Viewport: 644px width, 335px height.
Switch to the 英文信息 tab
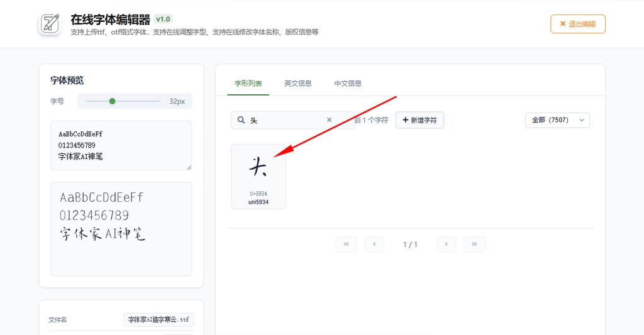(297, 84)
